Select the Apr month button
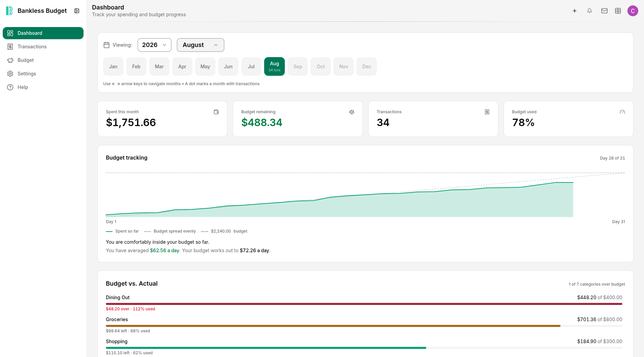This screenshot has height=357, width=644. [x=182, y=67]
